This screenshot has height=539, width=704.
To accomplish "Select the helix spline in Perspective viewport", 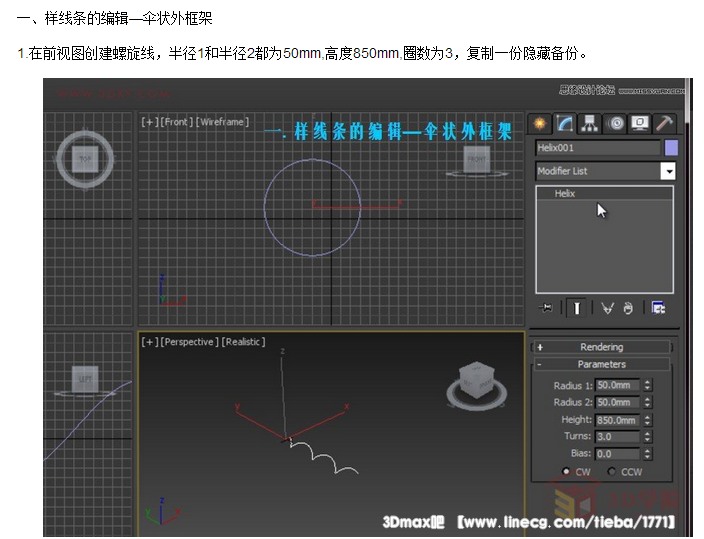I will pos(323,457).
